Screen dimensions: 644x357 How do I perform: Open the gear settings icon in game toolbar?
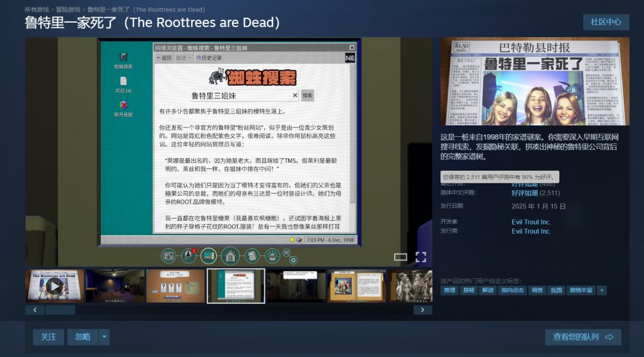point(293,260)
